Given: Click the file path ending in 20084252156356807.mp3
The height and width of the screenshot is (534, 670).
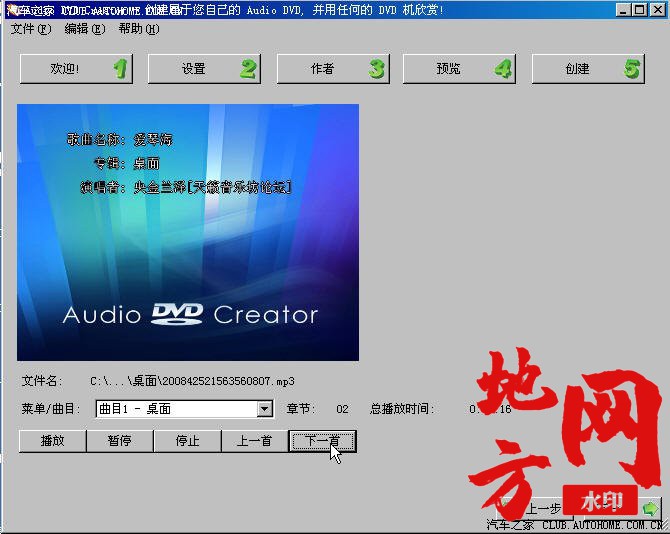Looking at the screenshot, I should click(192, 381).
